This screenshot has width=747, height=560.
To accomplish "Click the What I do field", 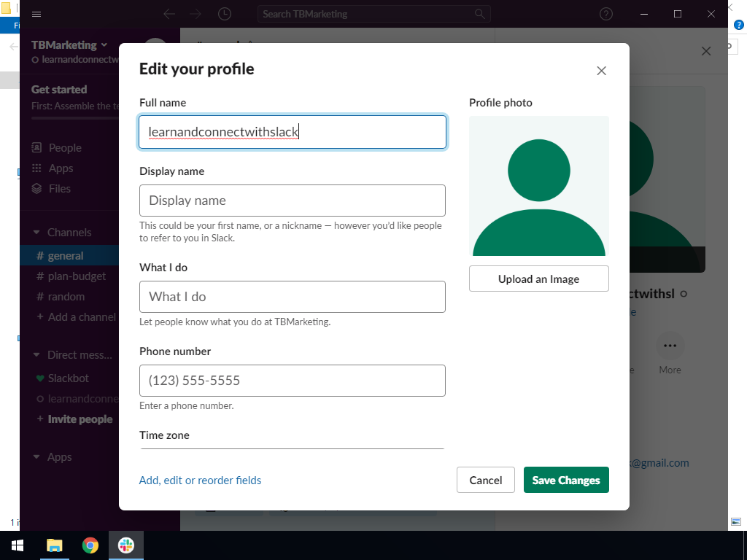I will click(x=293, y=297).
